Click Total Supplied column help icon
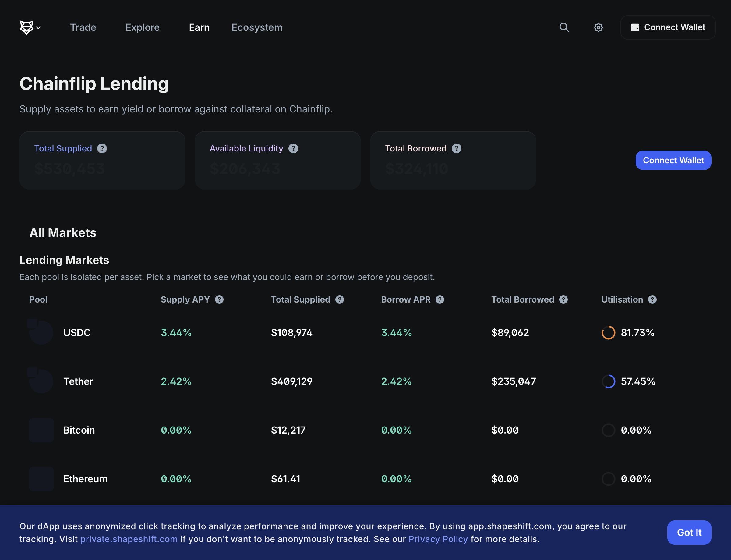Viewport: 731px width, 560px height. coord(339,299)
